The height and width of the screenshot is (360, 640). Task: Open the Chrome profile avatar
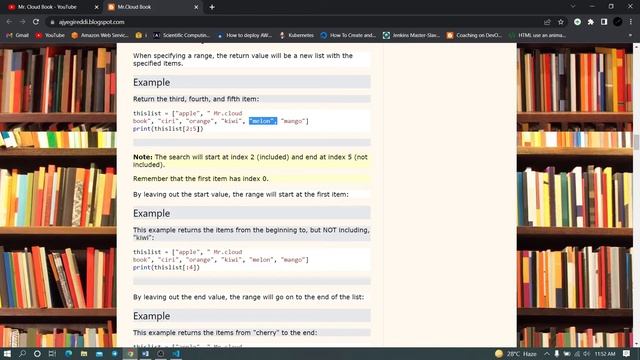click(618, 22)
